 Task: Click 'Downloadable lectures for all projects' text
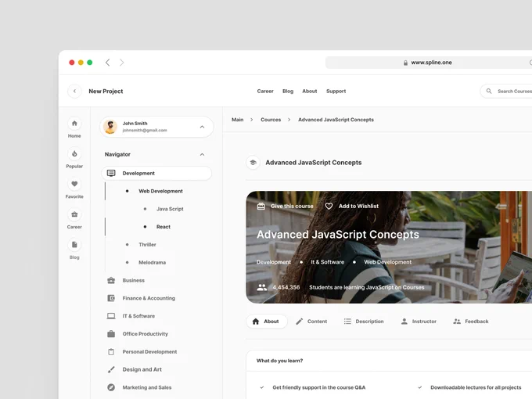click(476, 387)
